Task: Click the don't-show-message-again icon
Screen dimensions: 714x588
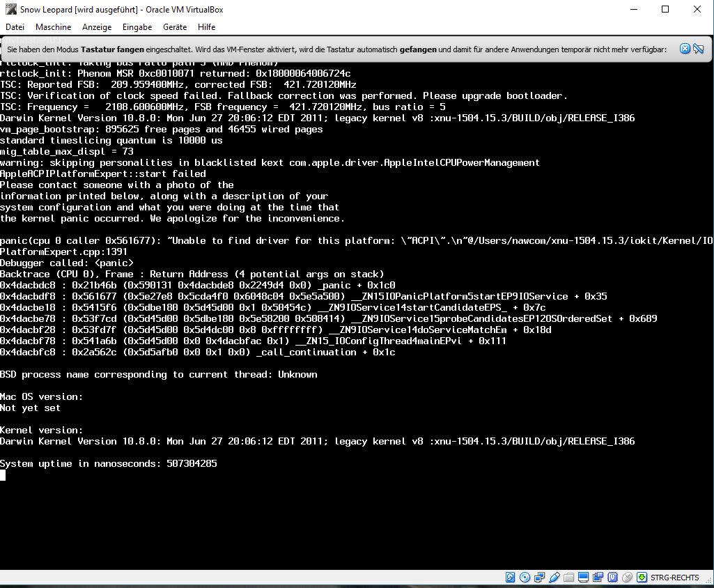Action: pos(699,49)
